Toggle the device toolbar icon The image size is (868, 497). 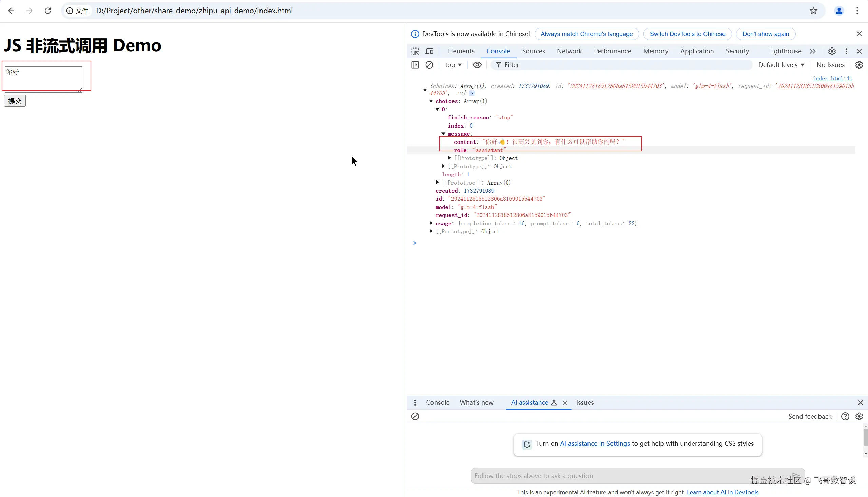[429, 51]
